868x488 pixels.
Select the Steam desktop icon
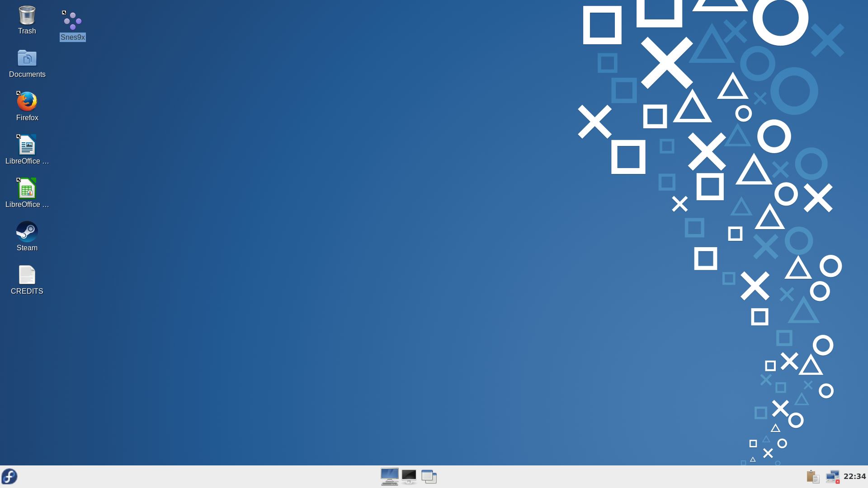click(x=27, y=231)
